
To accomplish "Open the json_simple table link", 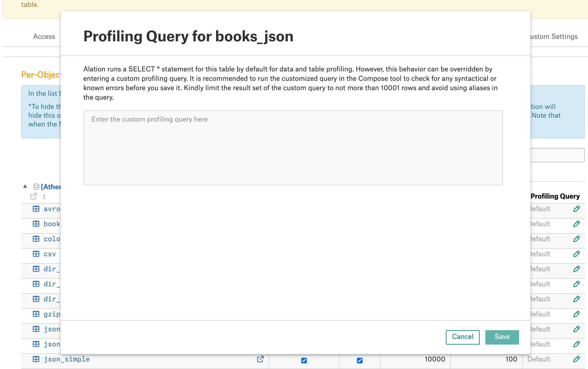I will 67,359.
